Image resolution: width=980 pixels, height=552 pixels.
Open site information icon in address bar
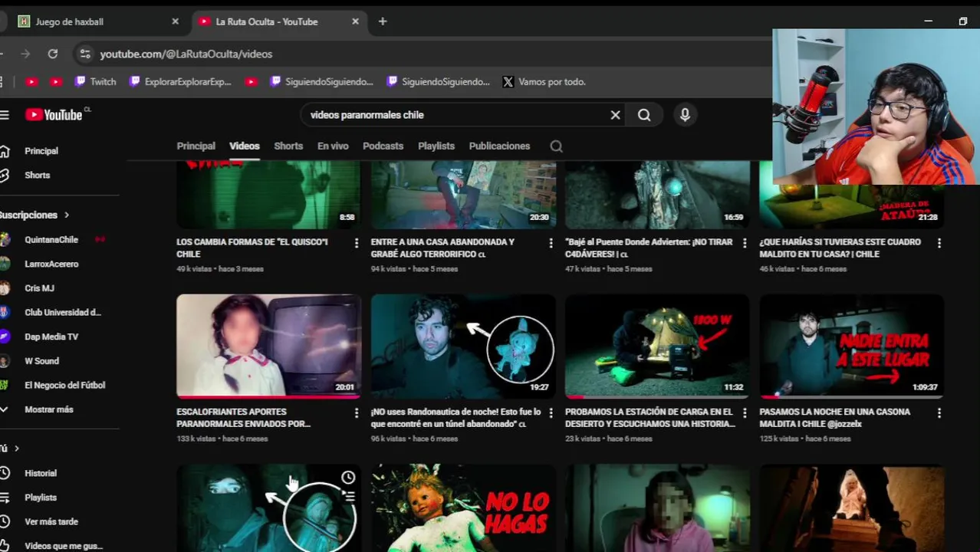click(x=85, y=54)
